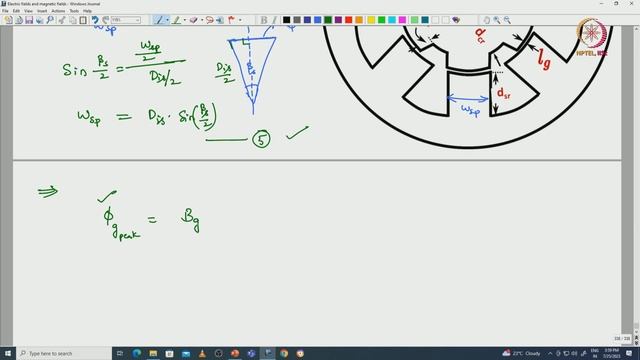640x360 pixels.
Task: Pick the magenta ink color
Action: tap(402, 20)
